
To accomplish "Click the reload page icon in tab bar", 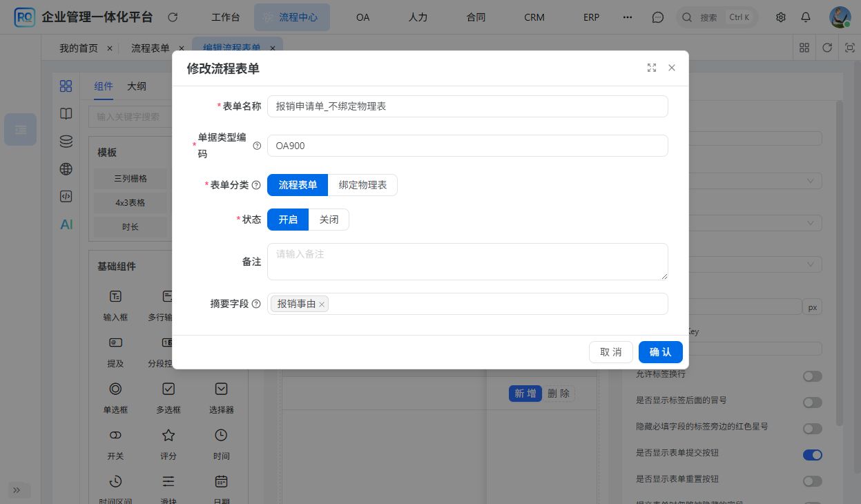I will [x=827, y=48].
